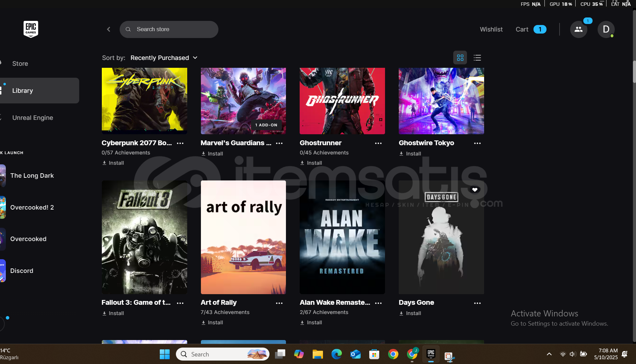Go back using the left chevron arrow

109,29
